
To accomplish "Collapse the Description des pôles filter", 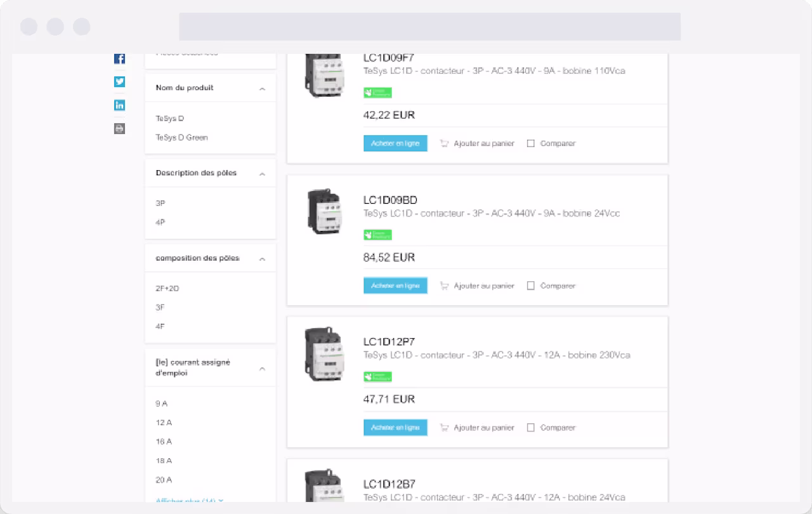I will (x=262, y=174).
